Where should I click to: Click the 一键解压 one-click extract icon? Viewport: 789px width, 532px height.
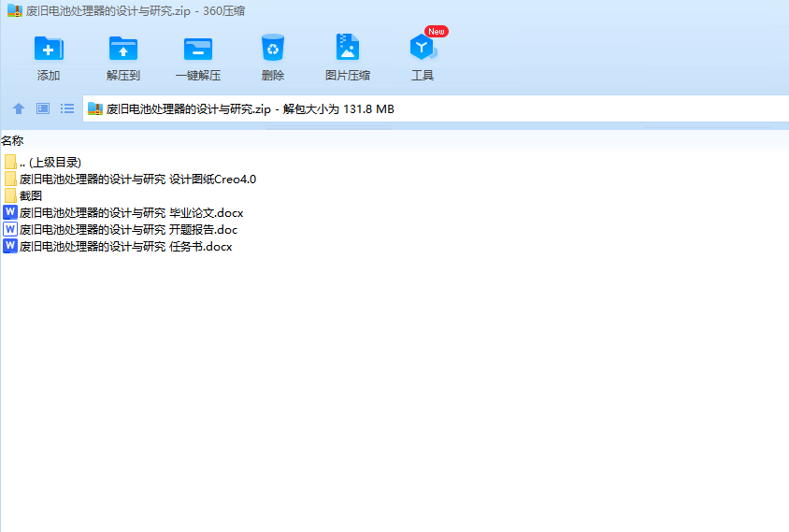(x=198, y=50)
